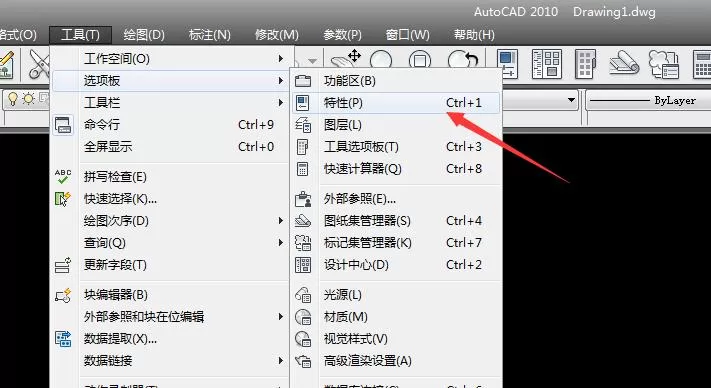Click the 命令行 command line icon
Screen dimensions: 711x388
[63, 125]
